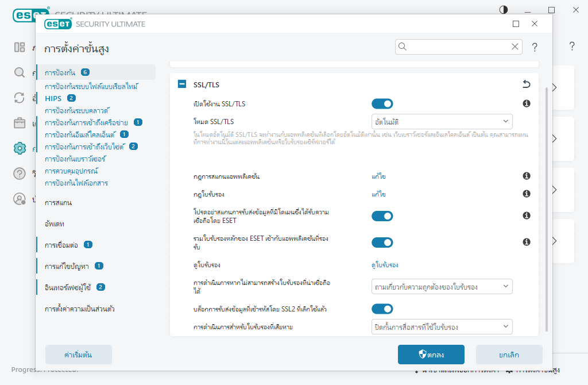Revert SSL/TLS section to defaults arrow

click(x=527, y=84)
